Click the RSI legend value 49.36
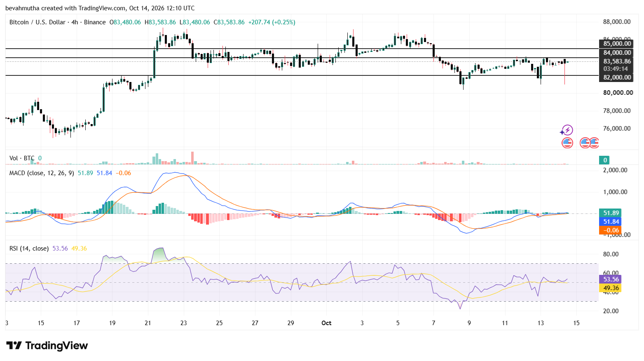Viewport: 644px width, 361px height. click(79, 248)
